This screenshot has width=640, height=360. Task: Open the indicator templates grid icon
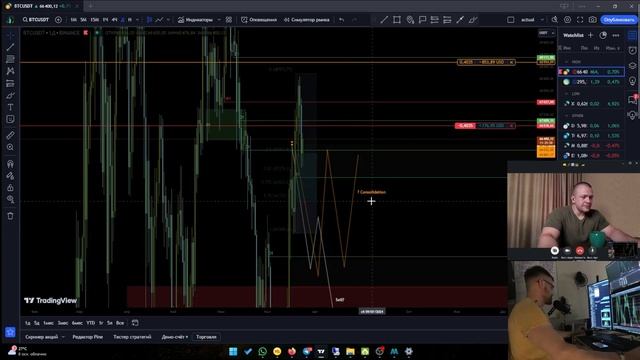point(229,20)
